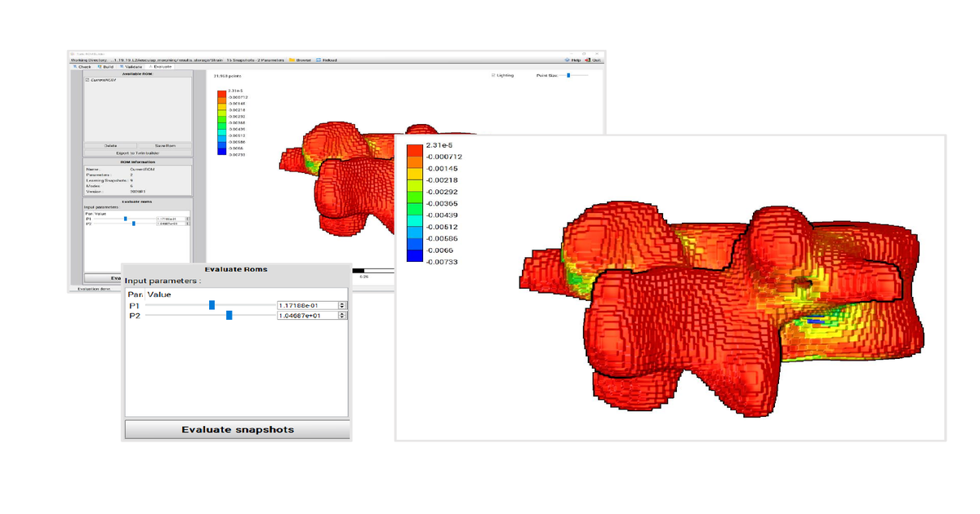Screen dimensions: 980x514
Task: Click the Save Rom button
Action: tap(166, 145)
